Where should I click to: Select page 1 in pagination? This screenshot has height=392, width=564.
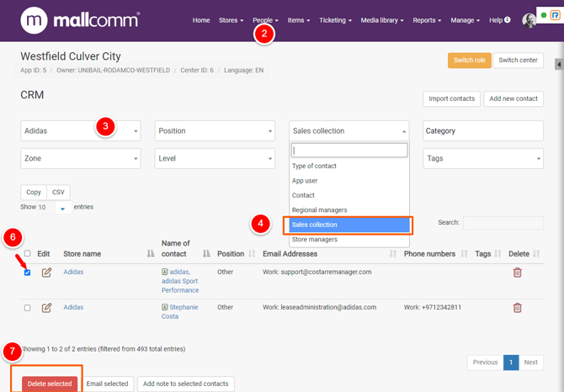pyautogui.click(x=511, y=363)
